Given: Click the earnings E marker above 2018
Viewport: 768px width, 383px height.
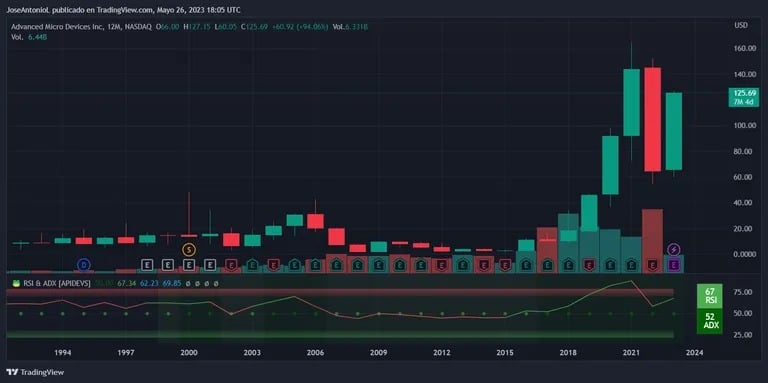Looking at the screenshot, I should click(x=568, y=265).
